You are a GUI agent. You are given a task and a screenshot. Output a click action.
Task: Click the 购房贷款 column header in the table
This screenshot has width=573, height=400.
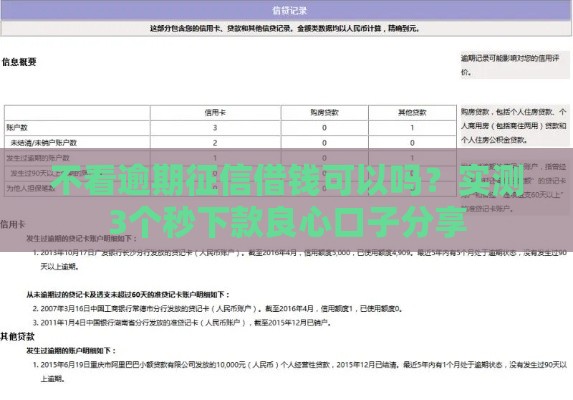click(325, 113)
